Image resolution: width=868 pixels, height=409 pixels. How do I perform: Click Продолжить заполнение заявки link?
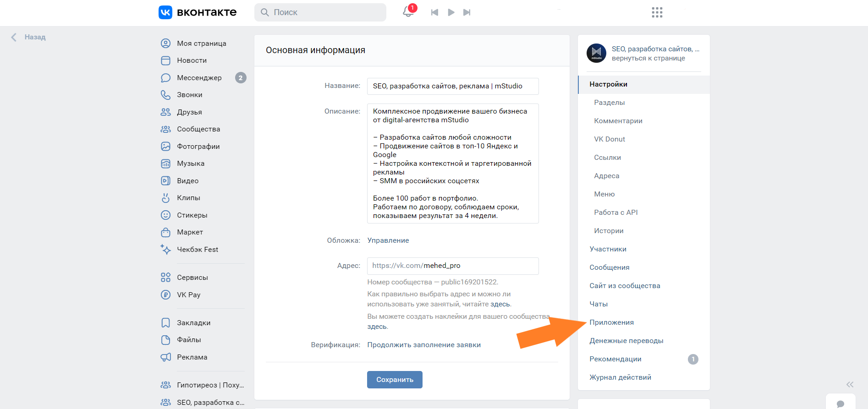point(424,345)
